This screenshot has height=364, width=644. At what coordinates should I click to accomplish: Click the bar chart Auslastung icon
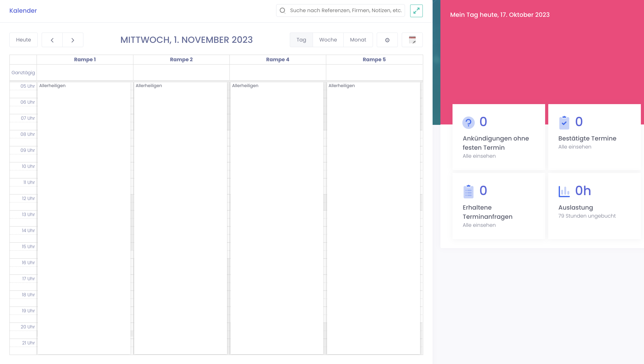[564, 192]
